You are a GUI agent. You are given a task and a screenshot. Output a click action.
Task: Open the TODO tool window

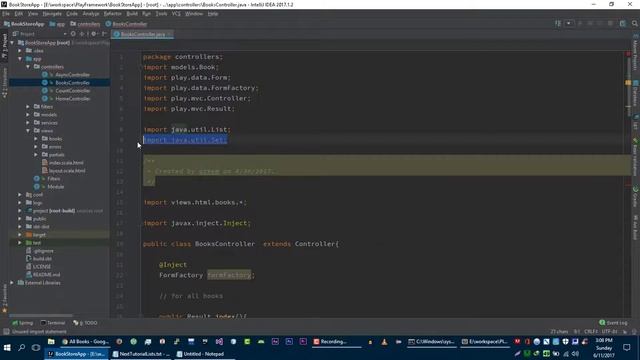click(85, 323)
